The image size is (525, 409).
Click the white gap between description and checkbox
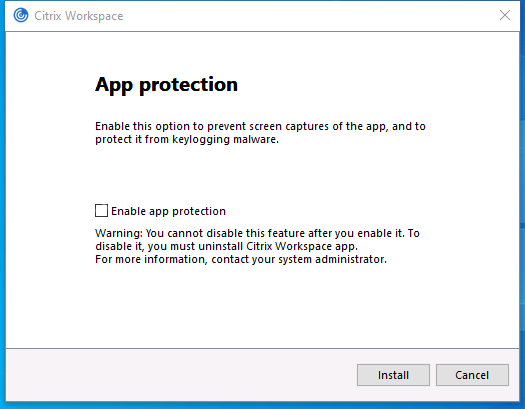click(261, 174)
